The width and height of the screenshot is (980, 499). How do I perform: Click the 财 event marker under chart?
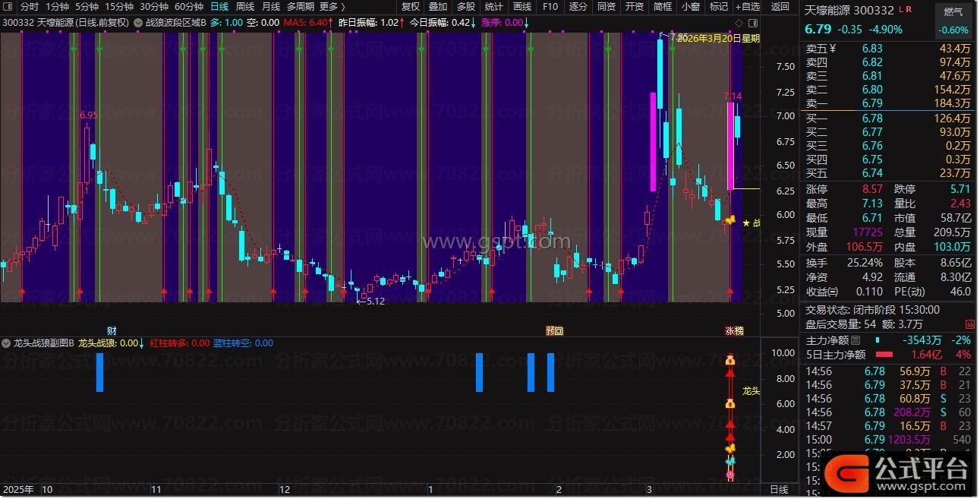pos(112,330)
